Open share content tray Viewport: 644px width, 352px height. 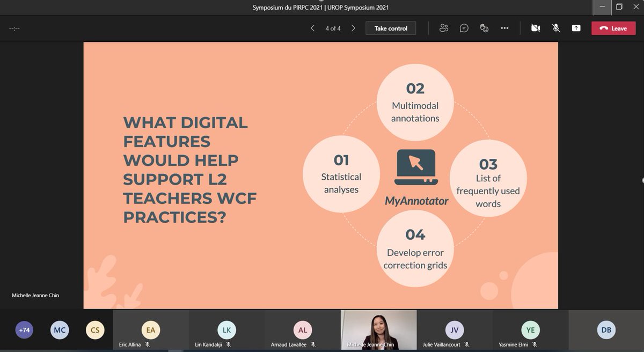tap(576, 28)
